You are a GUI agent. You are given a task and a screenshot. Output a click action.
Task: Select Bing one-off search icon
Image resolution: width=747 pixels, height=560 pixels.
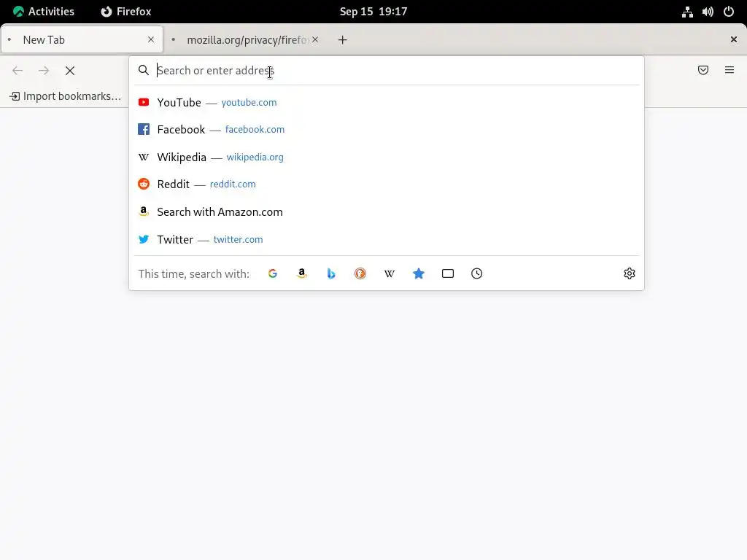(x=331, y=273)
